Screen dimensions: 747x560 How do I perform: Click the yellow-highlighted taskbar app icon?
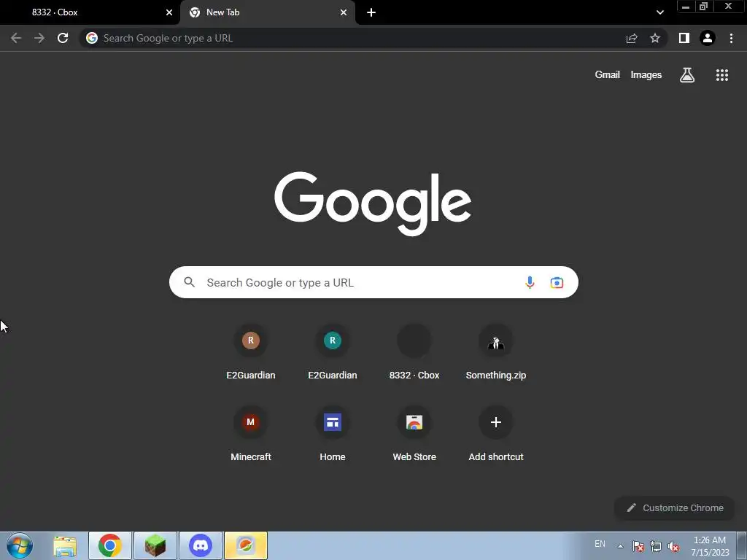(x=246, y=545)
